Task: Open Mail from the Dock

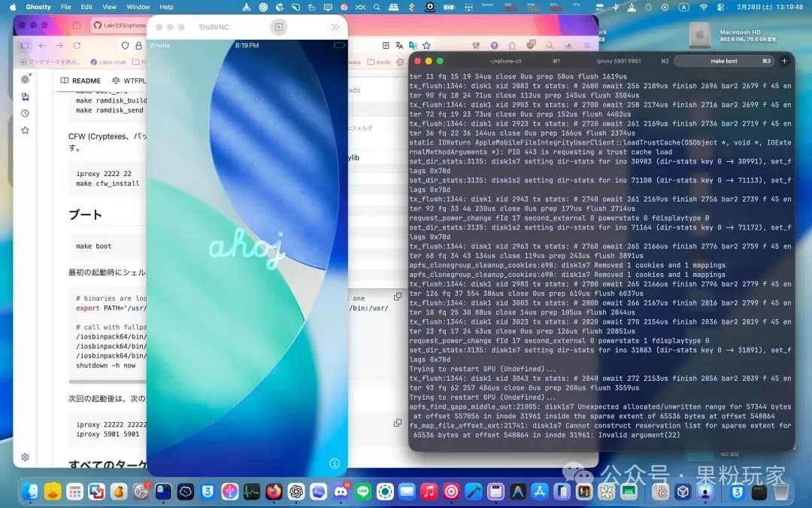Action: pyautogui.click(x=407, y=491)
